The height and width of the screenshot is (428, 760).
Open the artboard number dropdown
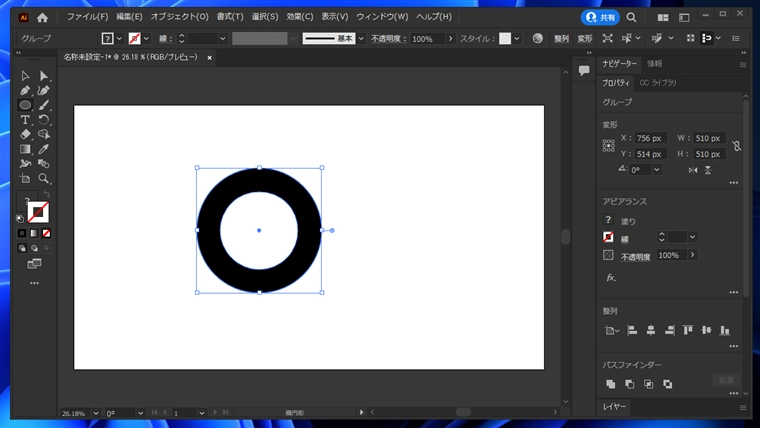pyautogui.click(x=202, y=413)
